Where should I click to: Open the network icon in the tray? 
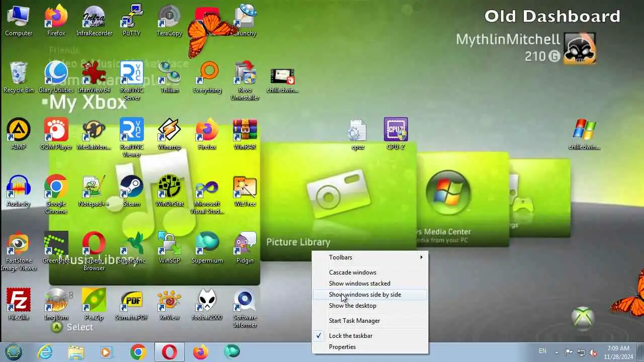click(x=581, y=352)
